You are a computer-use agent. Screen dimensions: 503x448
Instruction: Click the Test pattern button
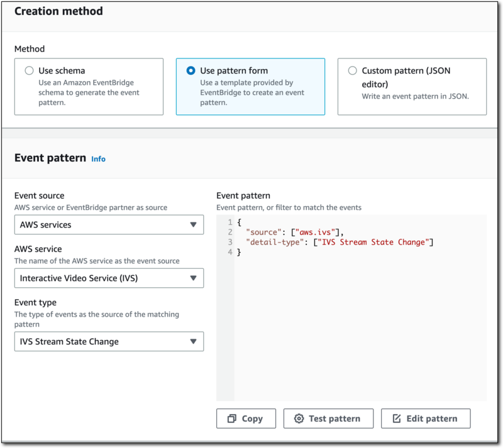pos(328,418)
